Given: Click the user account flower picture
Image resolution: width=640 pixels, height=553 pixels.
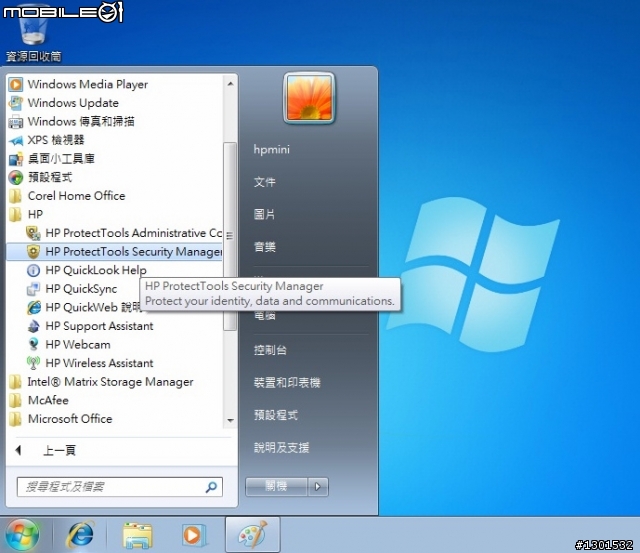Looking at the screenshot, I should click(309, 98).
